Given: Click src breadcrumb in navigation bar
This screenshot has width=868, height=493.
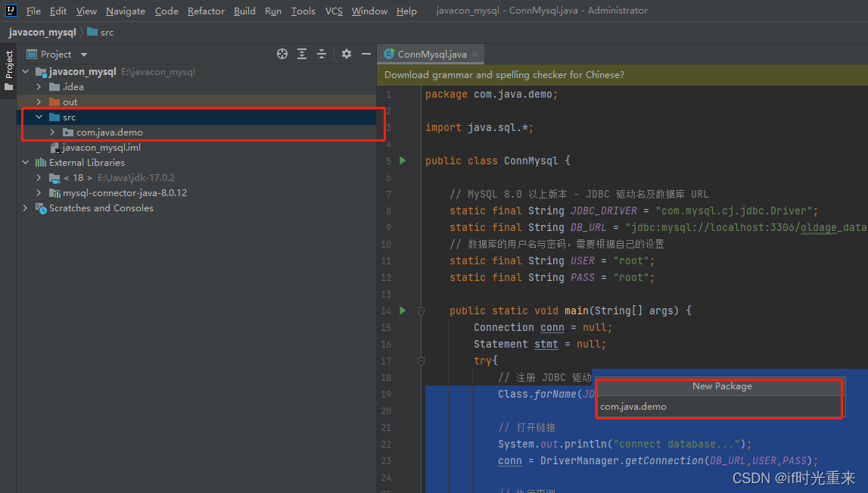Looking at the screenshot, I should [101, 32].
